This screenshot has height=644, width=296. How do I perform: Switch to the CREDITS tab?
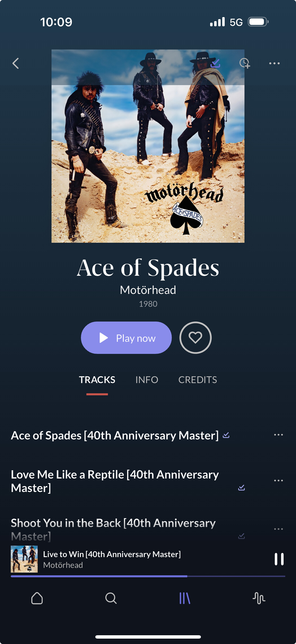point(197,379)
